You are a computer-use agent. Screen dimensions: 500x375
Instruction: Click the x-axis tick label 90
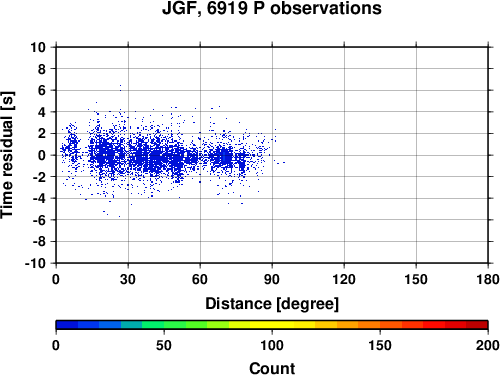point(272,279)
